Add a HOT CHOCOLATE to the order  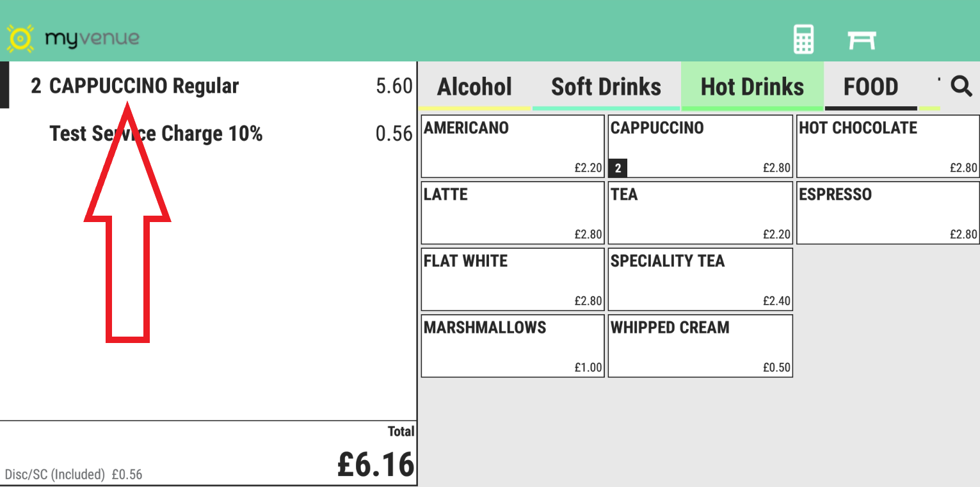[888, 146]
